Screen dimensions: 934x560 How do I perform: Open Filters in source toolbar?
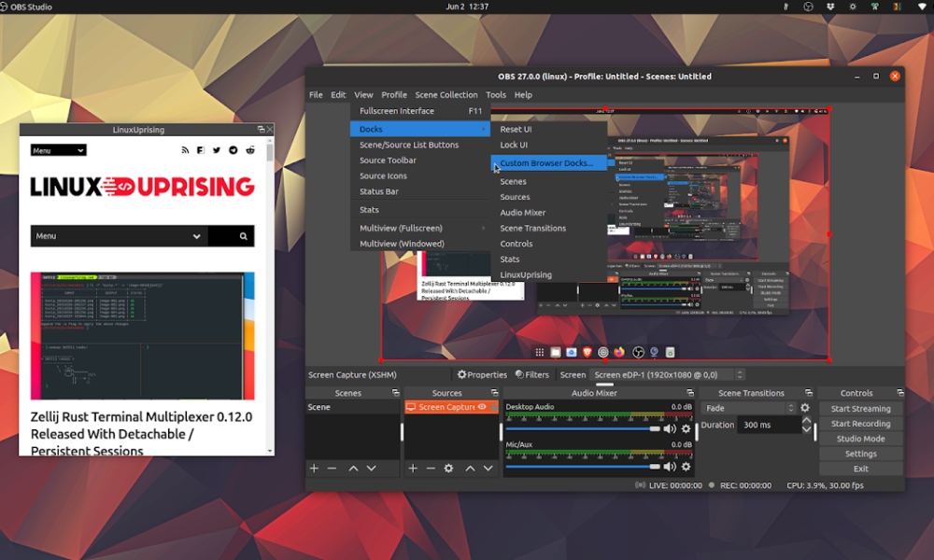pyautogui.click(x=532, y=374)
